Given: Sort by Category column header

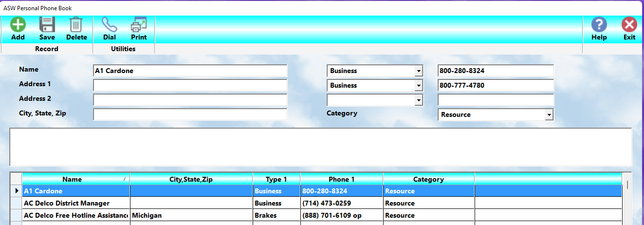Looking at the screenshot, I should click(x=428, y=179).
